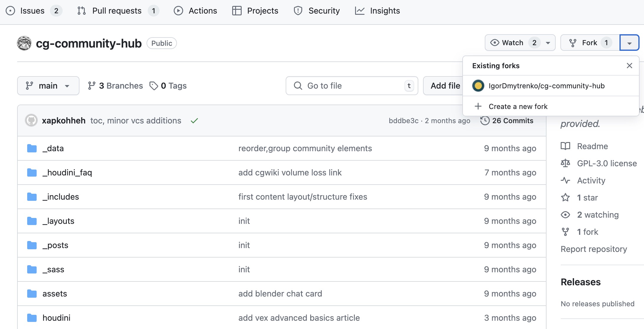
Task: Click the _sass folder icon
Action: click(32, 269)
